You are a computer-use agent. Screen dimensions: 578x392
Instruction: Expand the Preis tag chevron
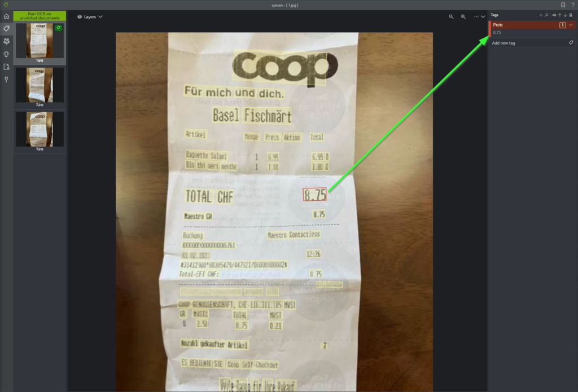click(x=571, y=25)
